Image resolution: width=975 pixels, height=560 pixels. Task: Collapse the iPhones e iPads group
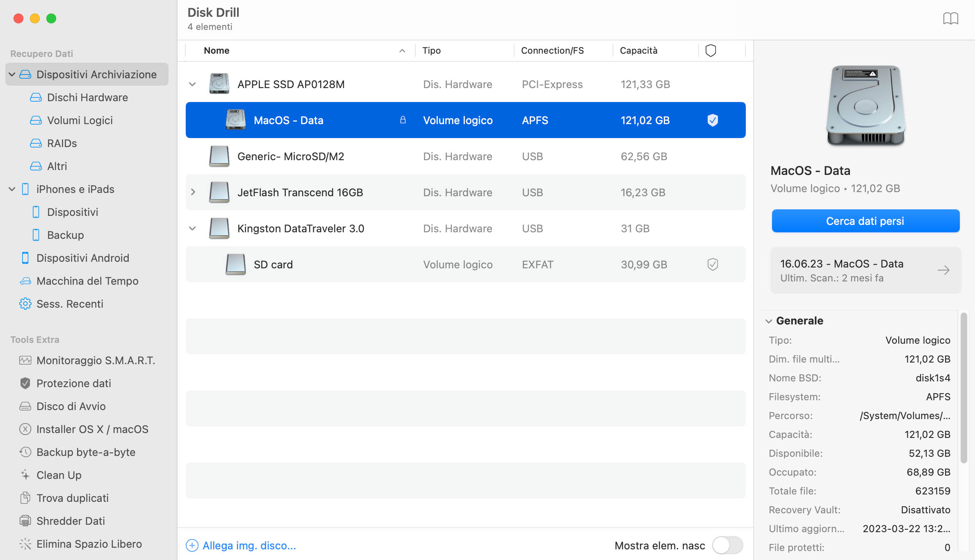[12, 189]
